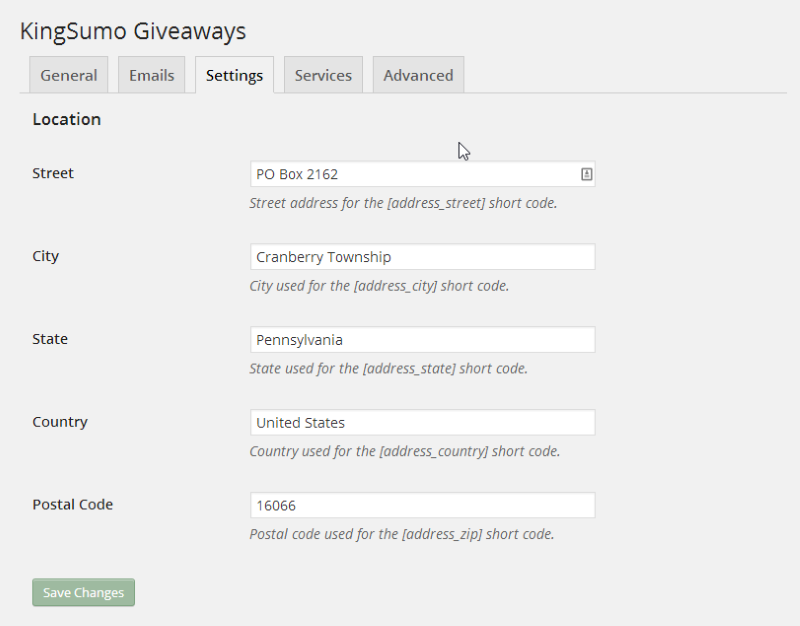This screenshot has width=800, height=626.
Task: Click the Country label text
Action: point(60,422)
